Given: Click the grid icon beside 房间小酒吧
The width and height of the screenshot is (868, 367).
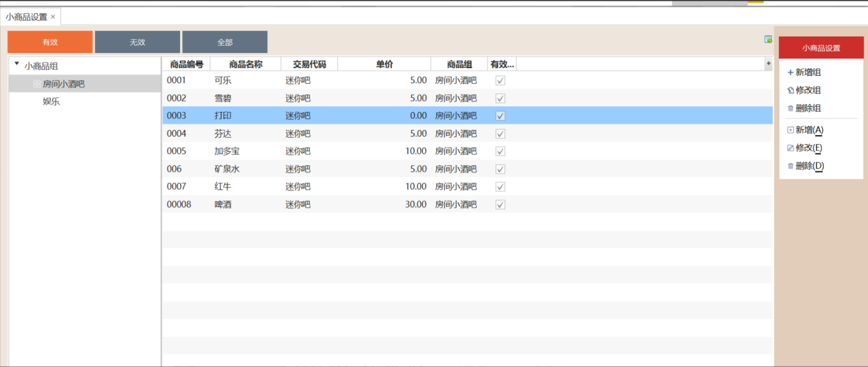Looking at the screenshot, I should pyautogui.click(x=36, y=84).
